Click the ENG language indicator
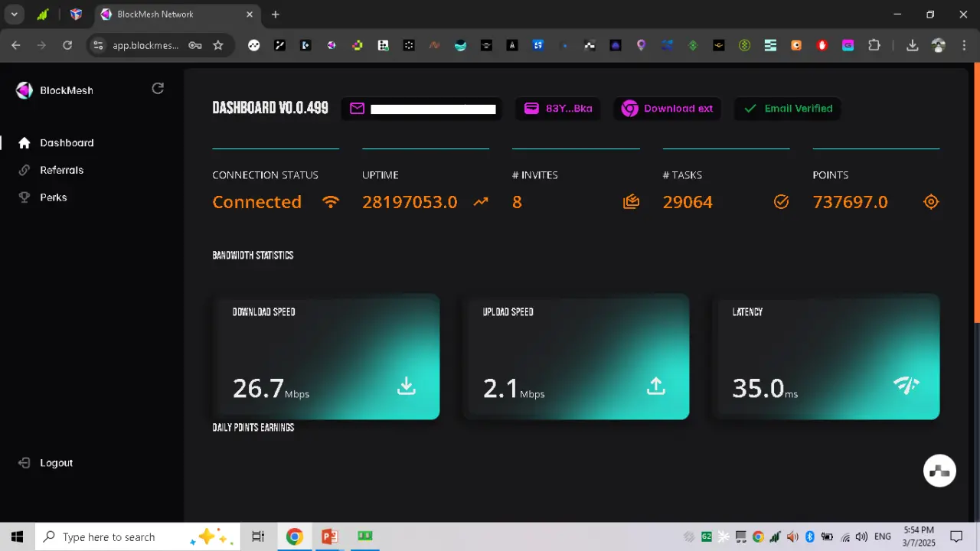This screenshot has width=980, height=551. click(x=883, y=536)
